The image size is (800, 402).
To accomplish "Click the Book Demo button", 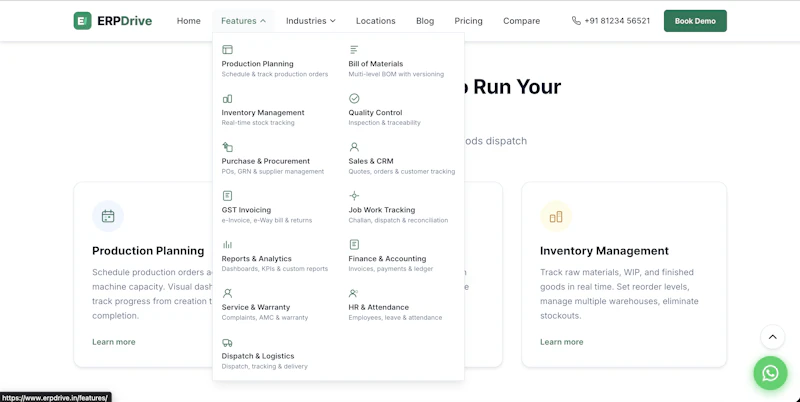I will [x=695, y=21].
